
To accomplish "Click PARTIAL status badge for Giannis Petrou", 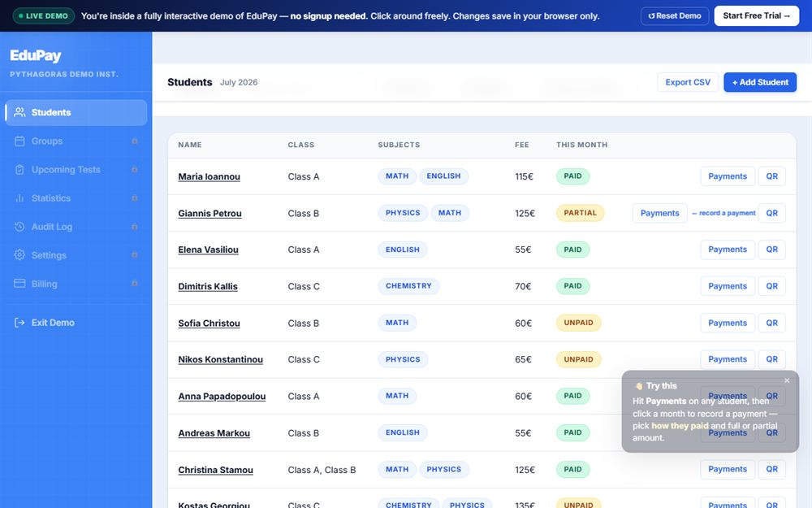I will click(580, 213).
